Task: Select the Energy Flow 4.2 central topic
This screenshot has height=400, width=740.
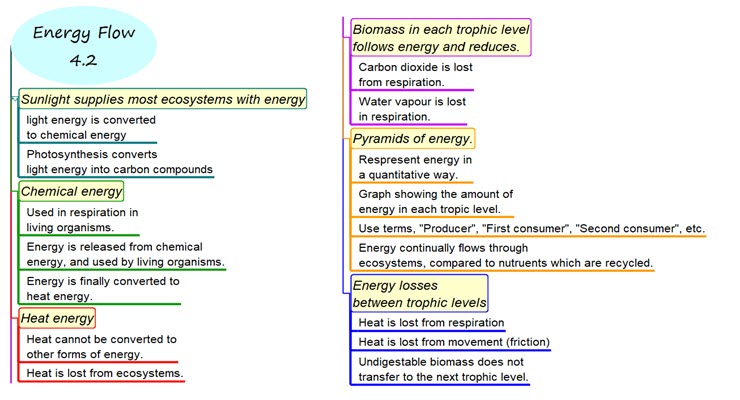Action: (83, 45)
